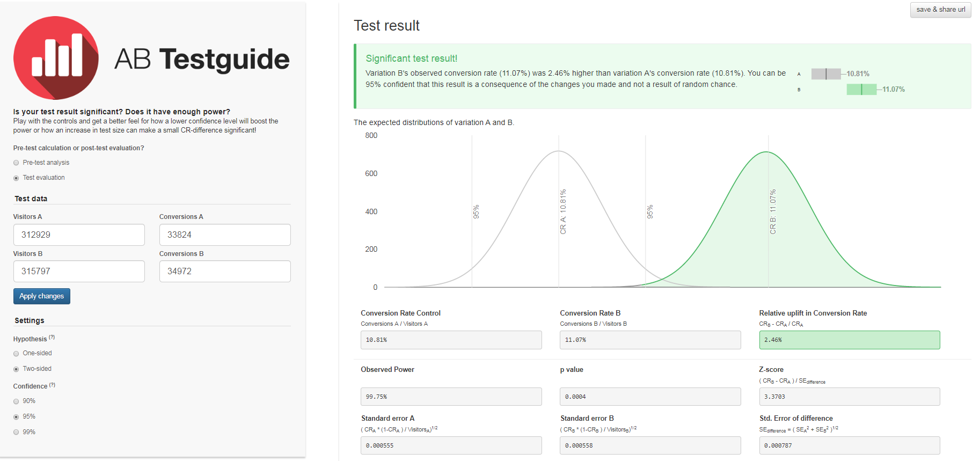Click the p value result field
Viewport: 980px width, 461px height.
[x=650, y=397]
